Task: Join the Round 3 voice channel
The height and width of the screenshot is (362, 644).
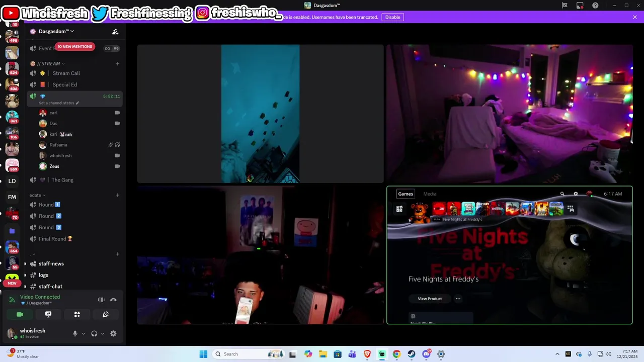Action: 75,227
